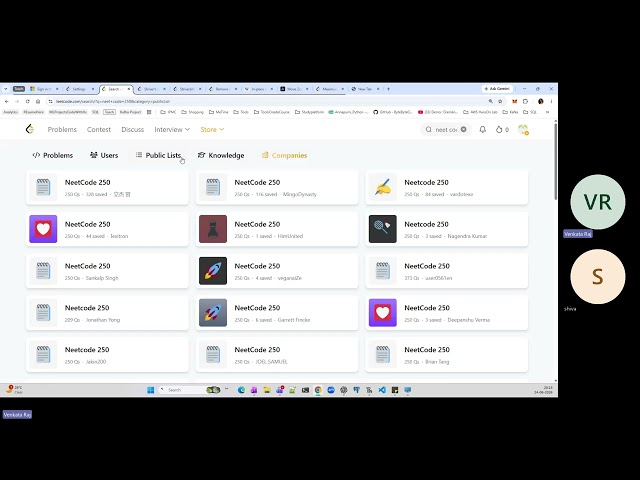Switch to the Companies search tab
This screenshot has height=480, width=640.
284,155
